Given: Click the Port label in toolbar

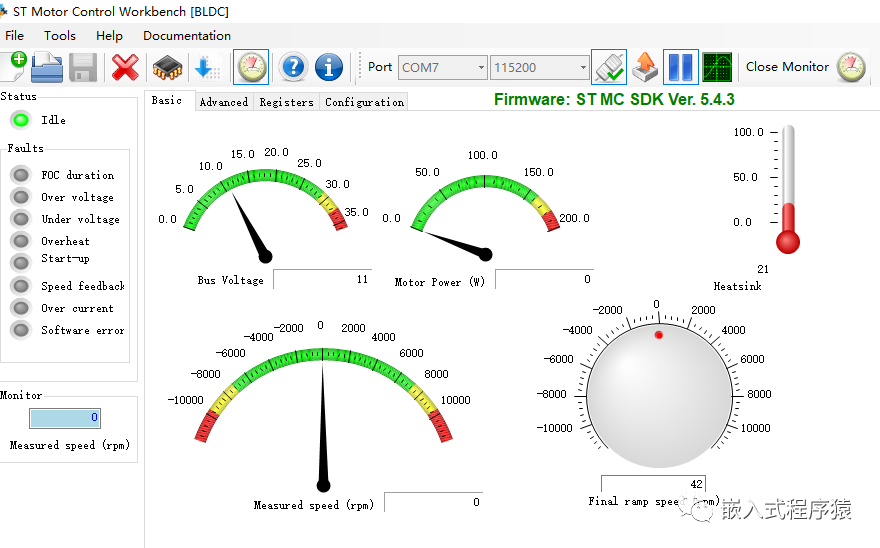Looking at the screenshot, I should (x=380, y=67).
